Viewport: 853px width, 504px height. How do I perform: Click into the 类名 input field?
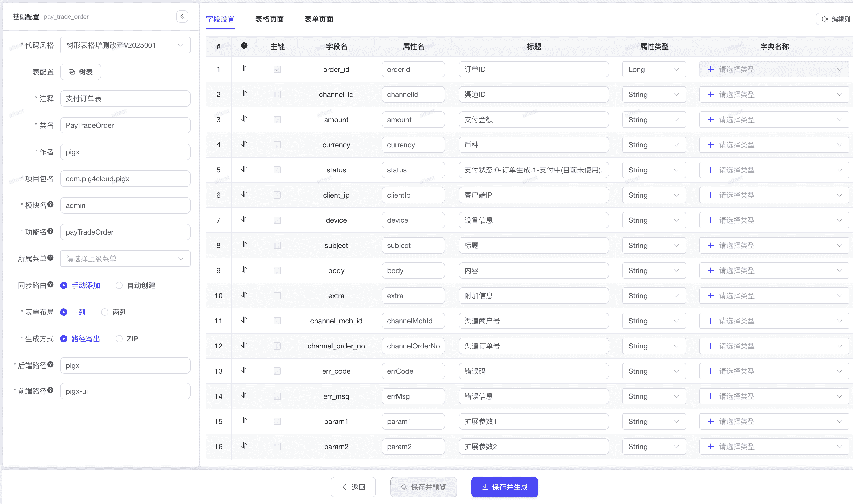(x=125, y=125)
